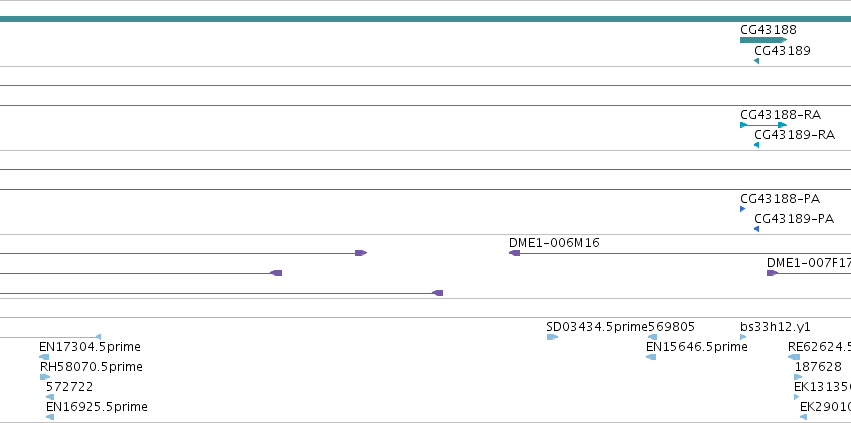Select the SD03434.5prime EST arrow
Screen dimensions: 851x423
pos(552,337)
